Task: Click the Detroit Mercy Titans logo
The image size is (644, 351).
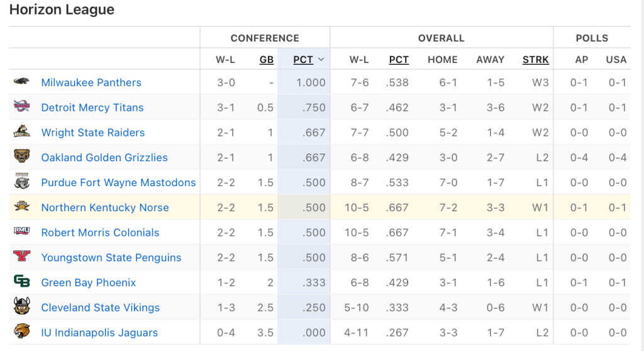Action: [x=21, y=106]
